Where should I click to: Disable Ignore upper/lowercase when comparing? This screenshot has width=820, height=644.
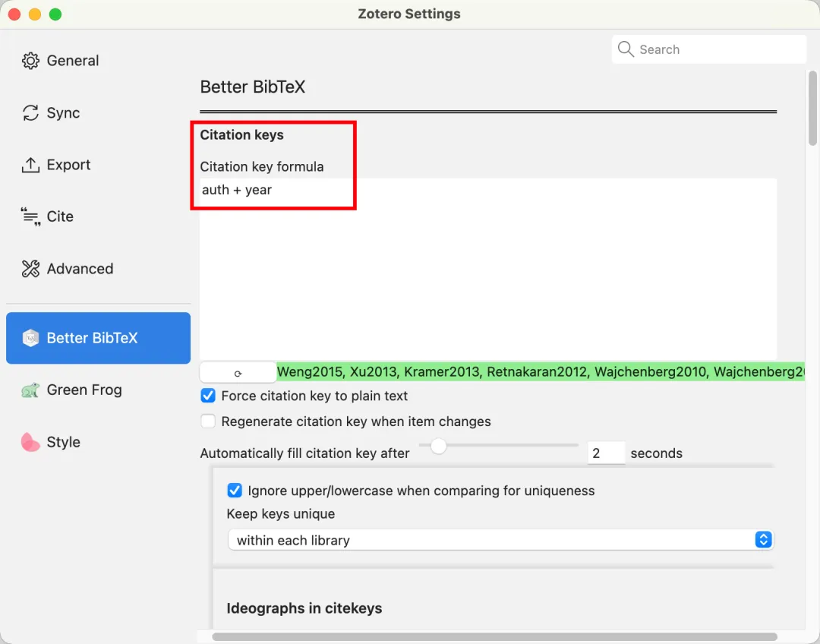pos(235,491)
